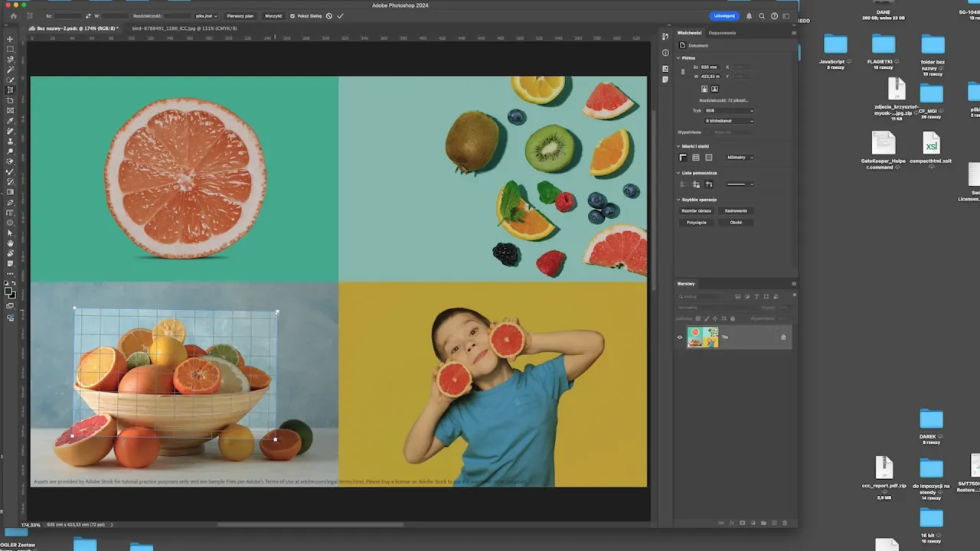Collapse the Płótno section
This screenshot has width=980, height=551.
pos(678,57)
